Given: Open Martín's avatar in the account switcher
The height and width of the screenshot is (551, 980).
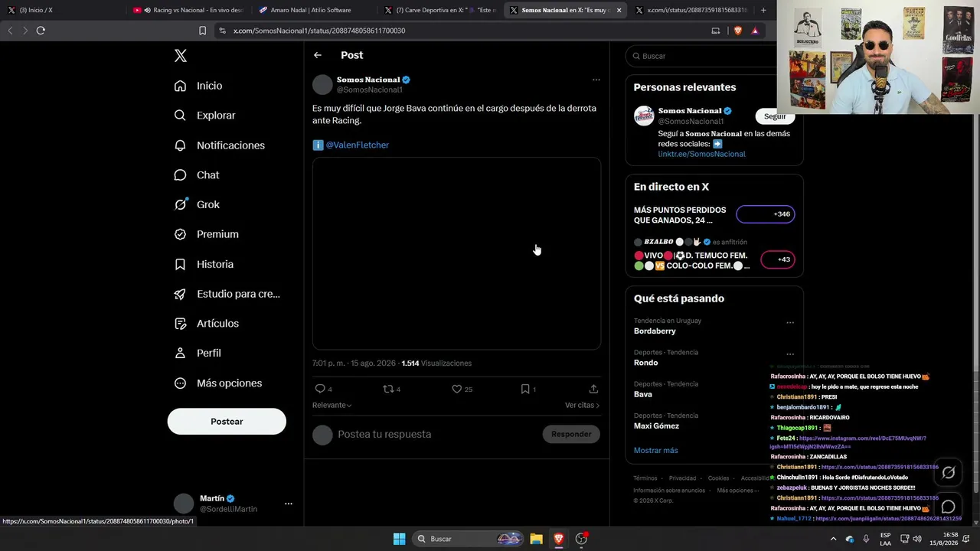Looking at the screenshot, I should point(184,504).
